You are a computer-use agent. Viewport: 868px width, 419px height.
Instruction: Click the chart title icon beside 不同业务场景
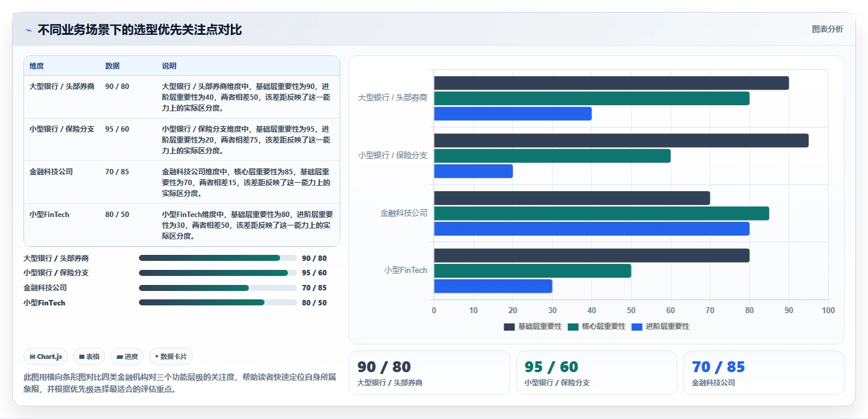point(28,30)
